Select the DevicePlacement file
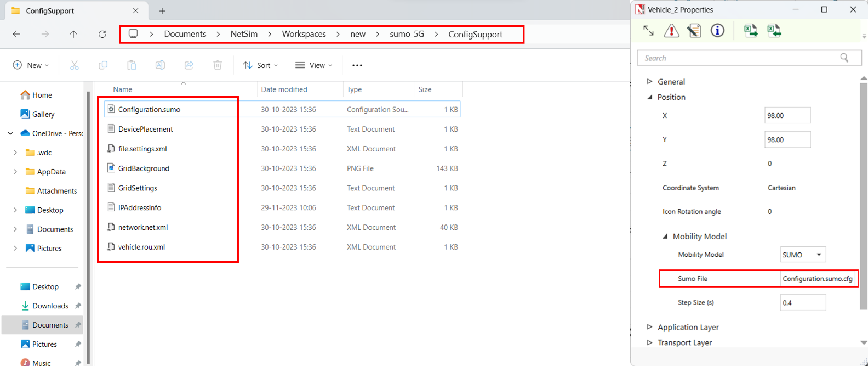868x366 pixels. 145,129
